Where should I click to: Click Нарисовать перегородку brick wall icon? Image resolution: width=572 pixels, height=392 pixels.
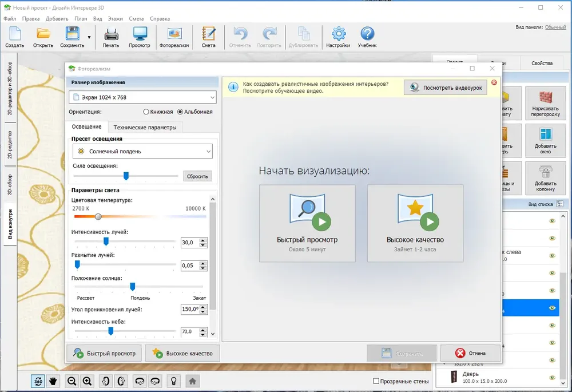pyautogui.click(x=545, y=103)
